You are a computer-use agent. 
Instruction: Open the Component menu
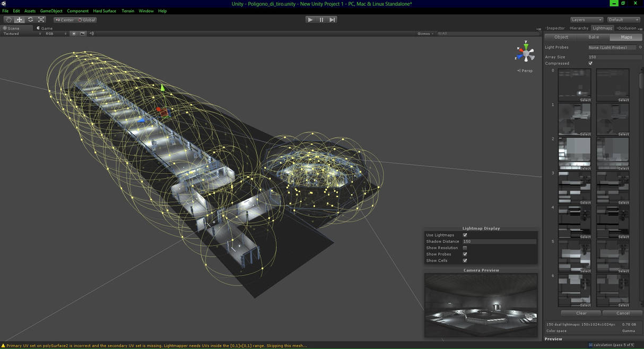(x=77, y=11)
